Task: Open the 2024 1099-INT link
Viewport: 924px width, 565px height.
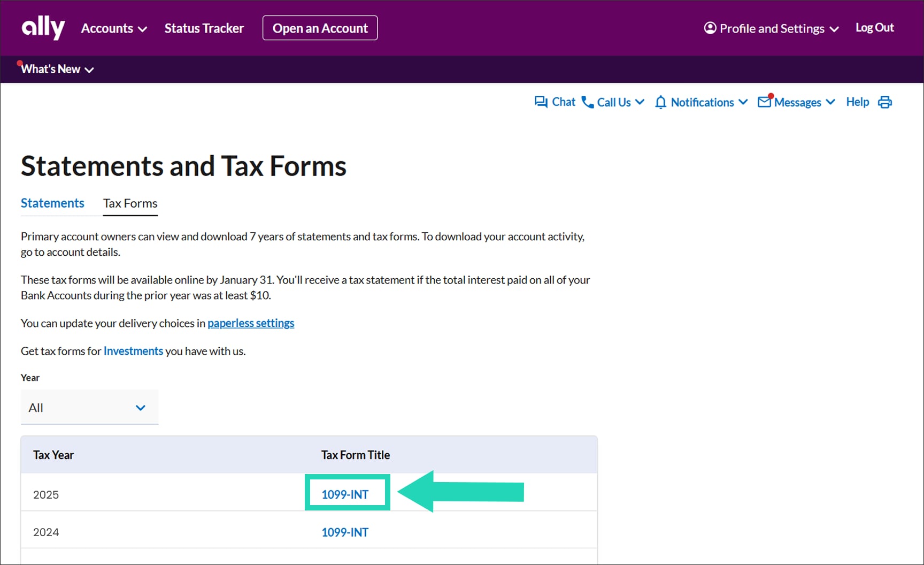Action: [x=345, y=532]
